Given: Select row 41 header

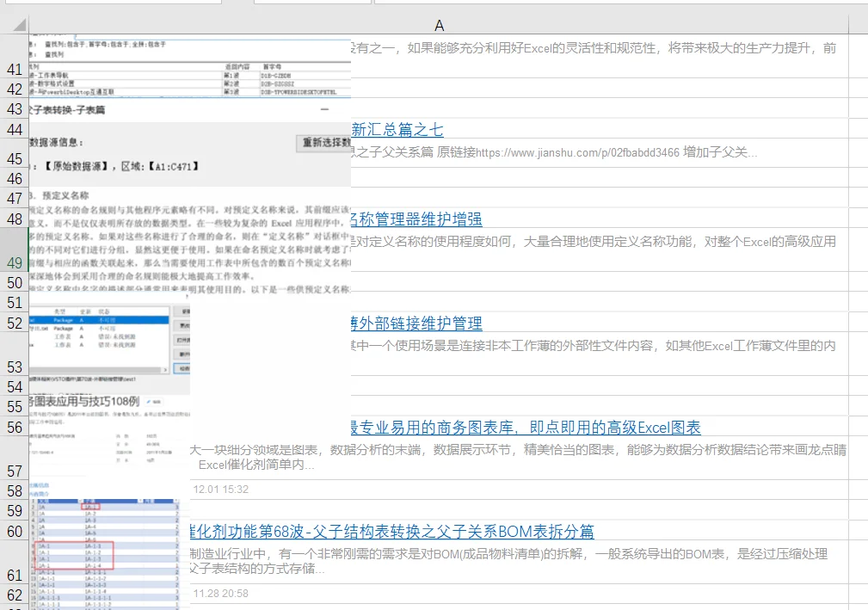Looking at the screenshot, I should coord(15,57).
